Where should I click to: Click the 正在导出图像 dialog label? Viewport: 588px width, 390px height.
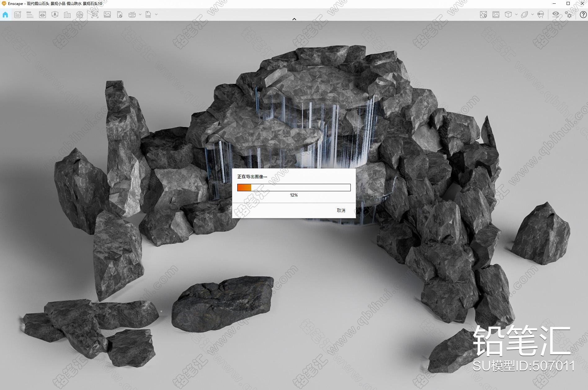tap(252, 177)
